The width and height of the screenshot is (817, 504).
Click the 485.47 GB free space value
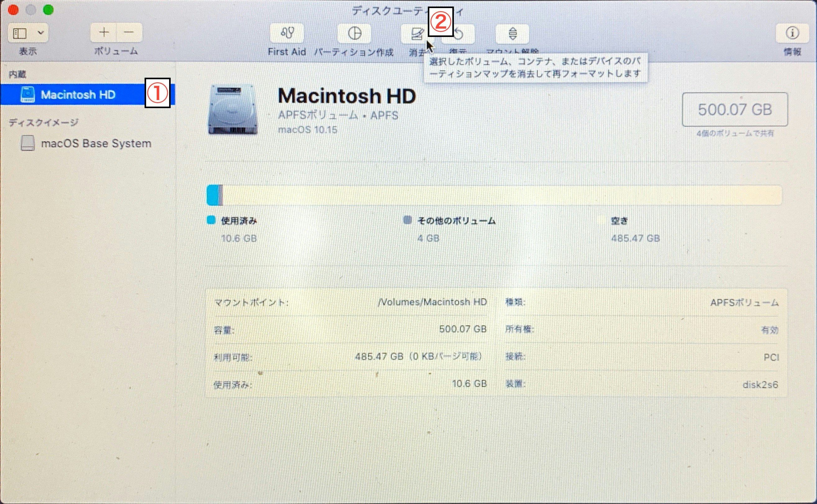pyautogui.click(x=635, y=238)
